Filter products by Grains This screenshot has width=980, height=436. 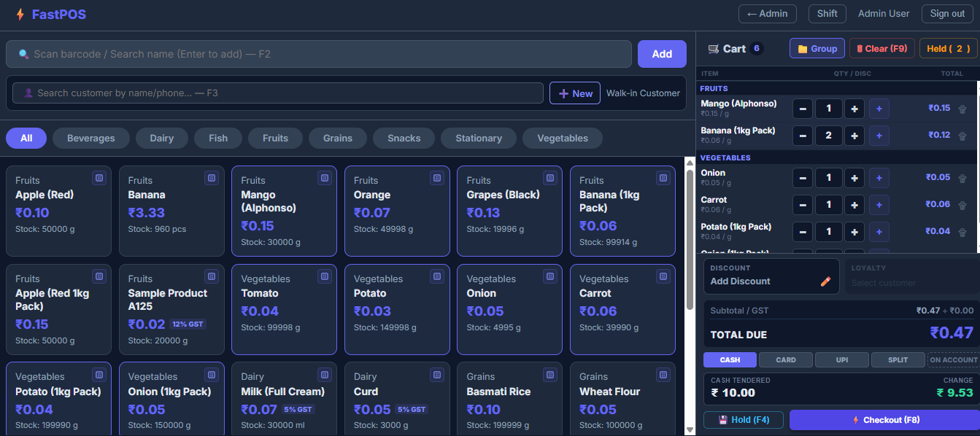pyautogui.click(x=338, y=138)
